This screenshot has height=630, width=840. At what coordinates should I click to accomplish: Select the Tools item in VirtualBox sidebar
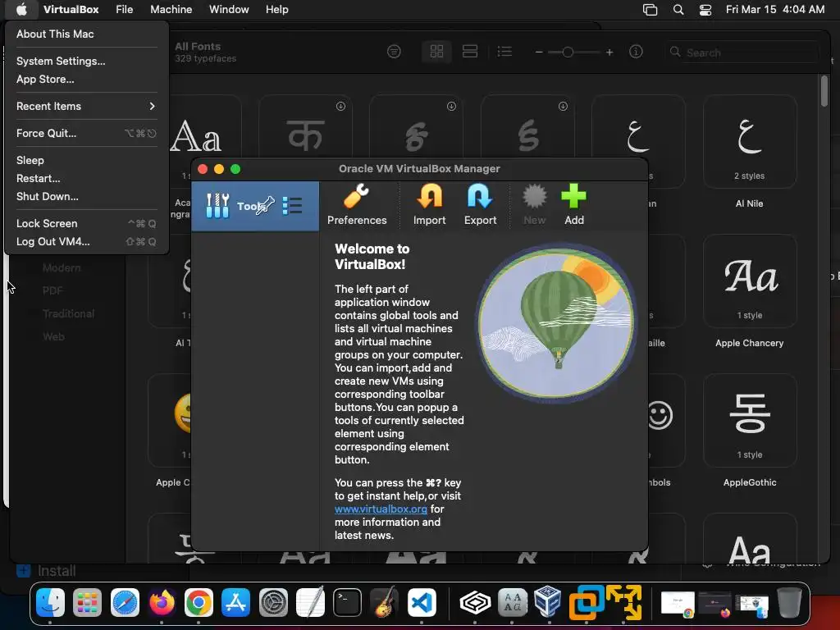[255, 206]
